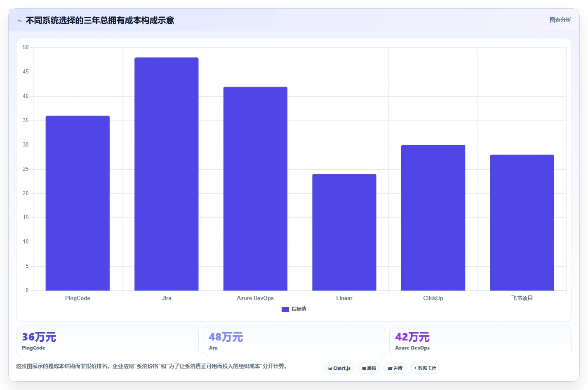Viewport: 588px width, 390px height.
Task: Select the Linear bar in chart
Action: point(344,232)
